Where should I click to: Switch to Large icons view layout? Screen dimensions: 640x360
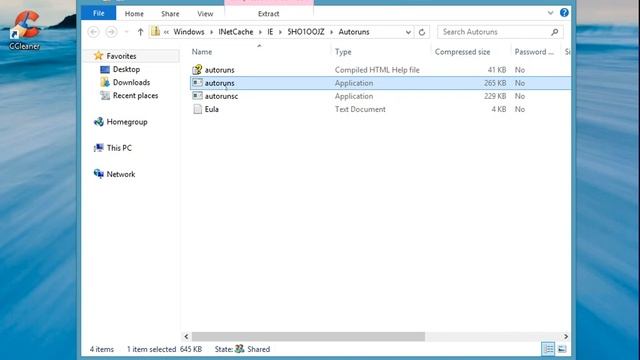(x=562, y=349)
